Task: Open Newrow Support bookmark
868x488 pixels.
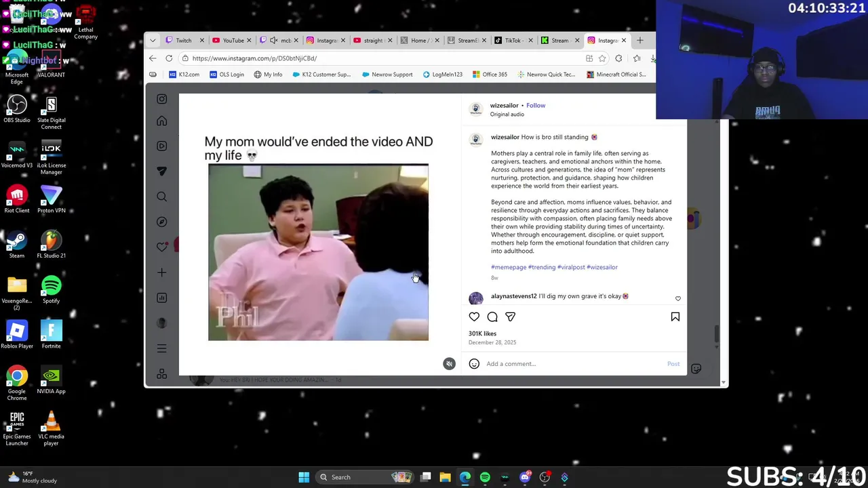Action: (387, 75)
